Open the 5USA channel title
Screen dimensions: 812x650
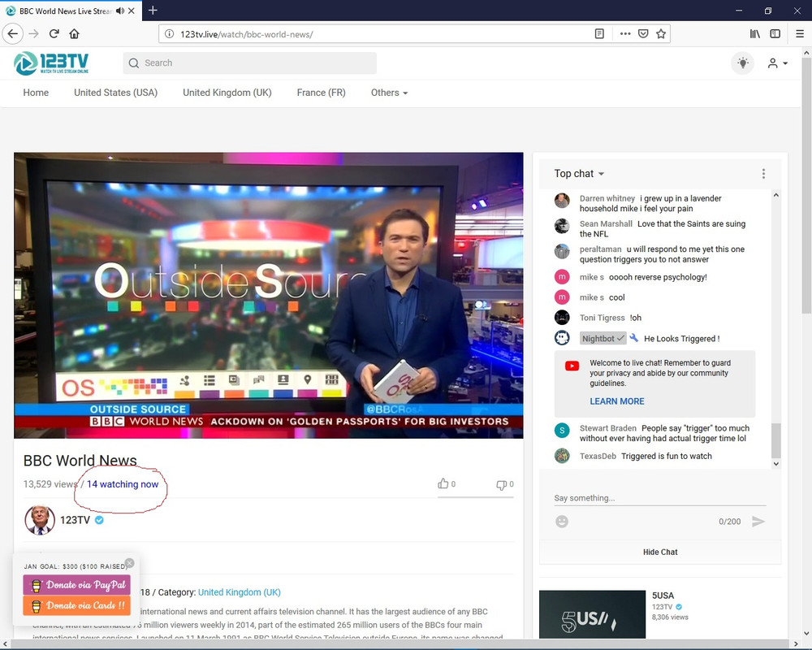pyautogui.click(x=663, y=596)
